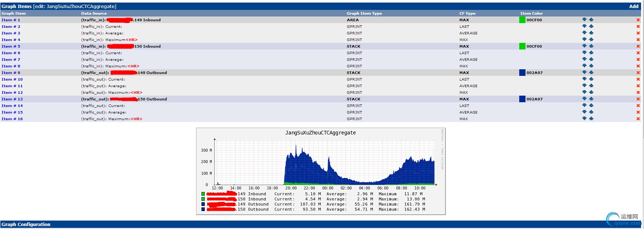The height and width of the screenshot is (229, 644).
Task: Click the Data Source column header
Action: 94,14
